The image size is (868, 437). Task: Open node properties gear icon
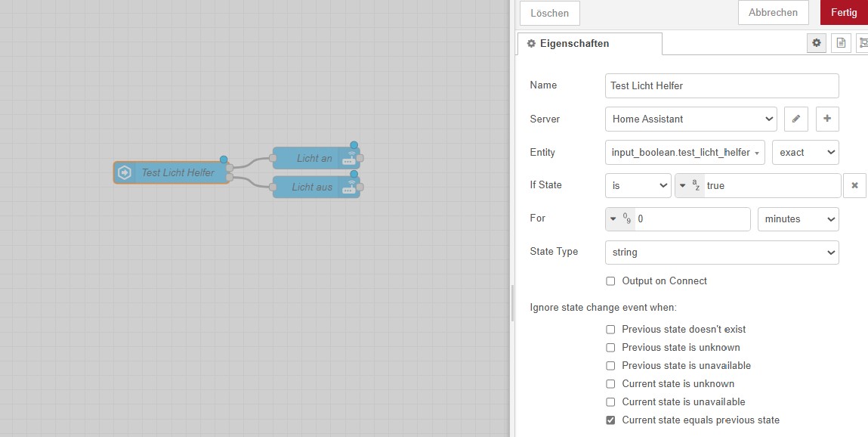pyautogui.click(x=816, y=43)
